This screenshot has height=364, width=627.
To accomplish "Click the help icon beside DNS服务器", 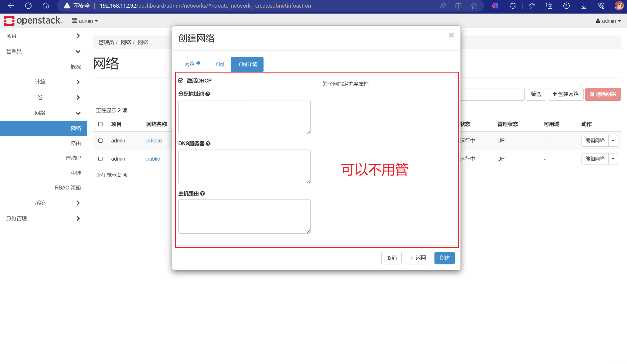I will (208, 143).
